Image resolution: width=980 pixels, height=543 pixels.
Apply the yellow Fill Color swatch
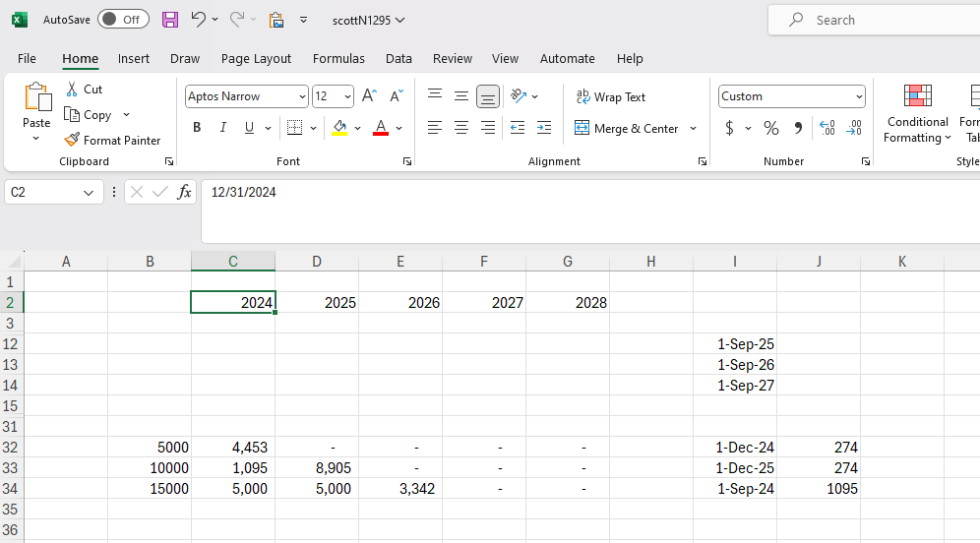(x=339, y=128)
